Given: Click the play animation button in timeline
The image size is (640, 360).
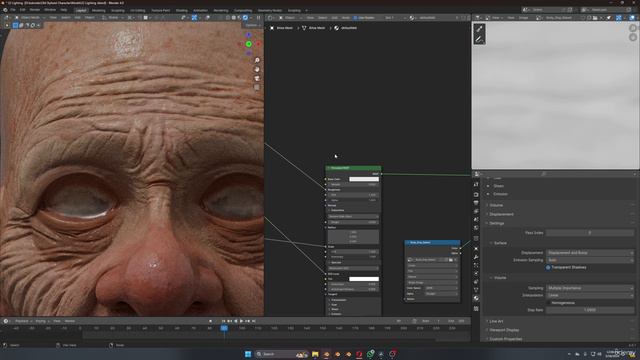Looking at the screenshot, I should pos(241,321).
